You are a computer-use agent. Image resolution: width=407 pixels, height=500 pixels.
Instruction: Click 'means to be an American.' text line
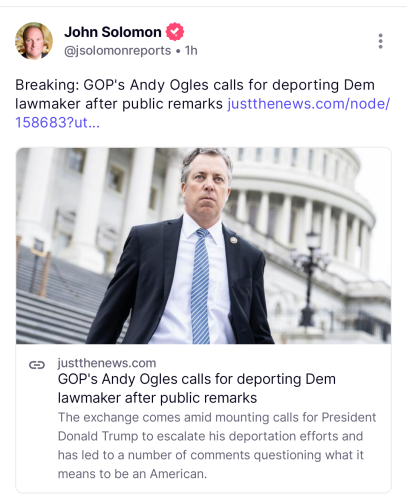[x=132, y=474]
